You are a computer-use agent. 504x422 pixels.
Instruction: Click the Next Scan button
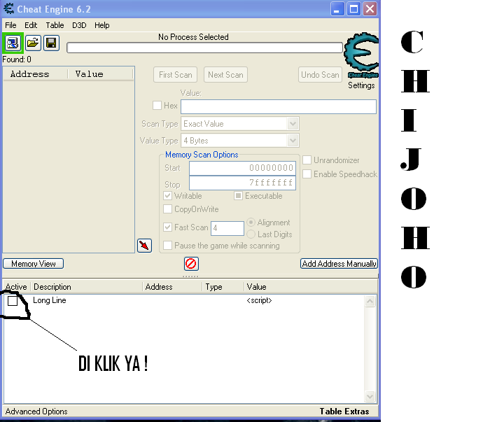225,75
